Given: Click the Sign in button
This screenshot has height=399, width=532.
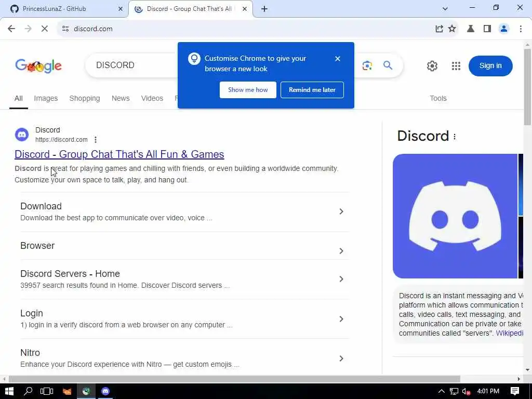Looking at the screenshot, I should pos(490,66).
